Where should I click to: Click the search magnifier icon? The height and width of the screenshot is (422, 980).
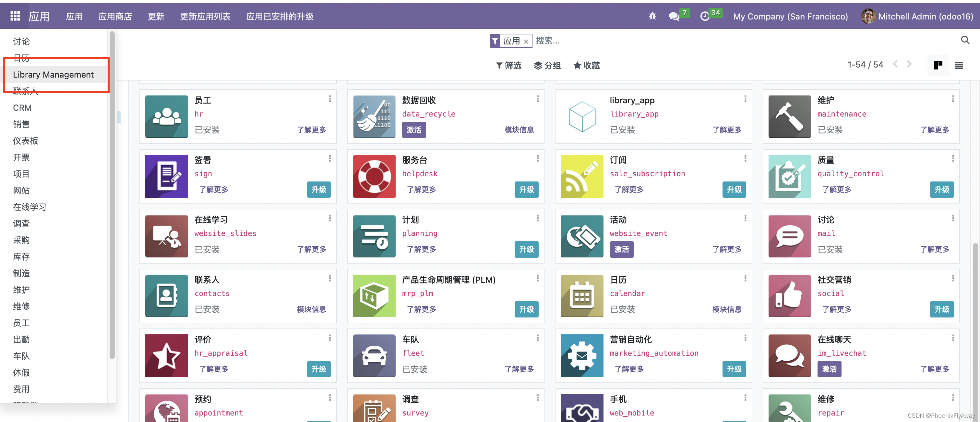(x=965, y=40)
